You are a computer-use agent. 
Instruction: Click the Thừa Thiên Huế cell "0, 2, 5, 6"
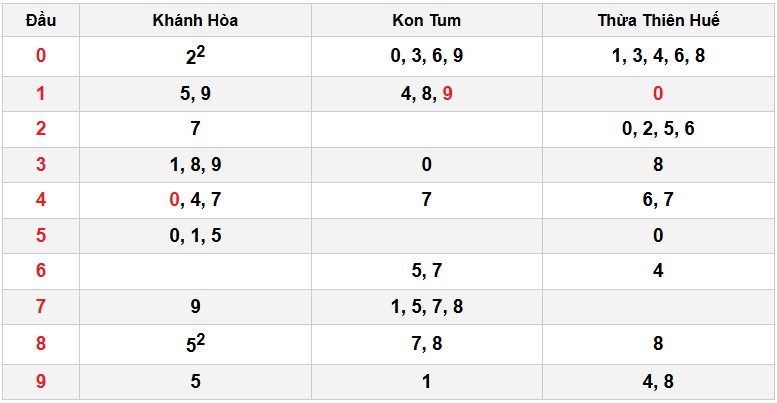pyautogui.click(x=658, y=128)
